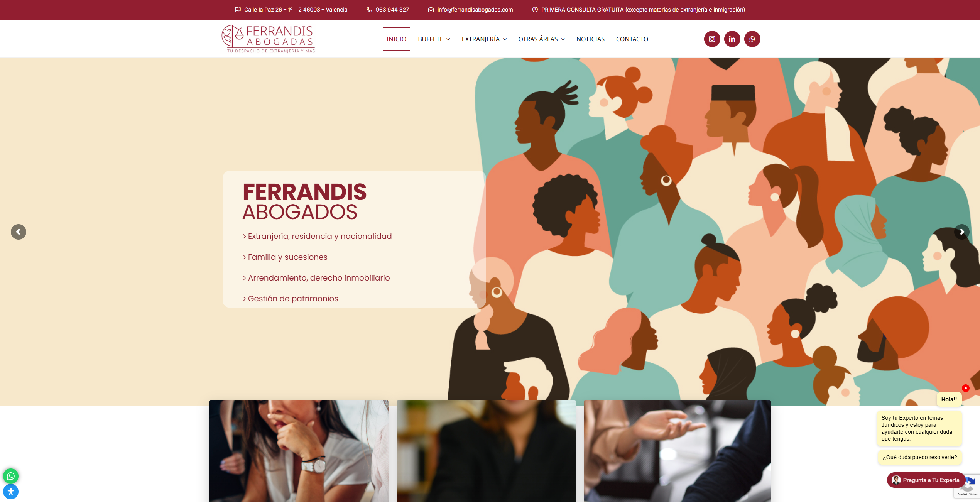Click the 963 944 327 phone link

pyautogui.click(x=392, y=10)
